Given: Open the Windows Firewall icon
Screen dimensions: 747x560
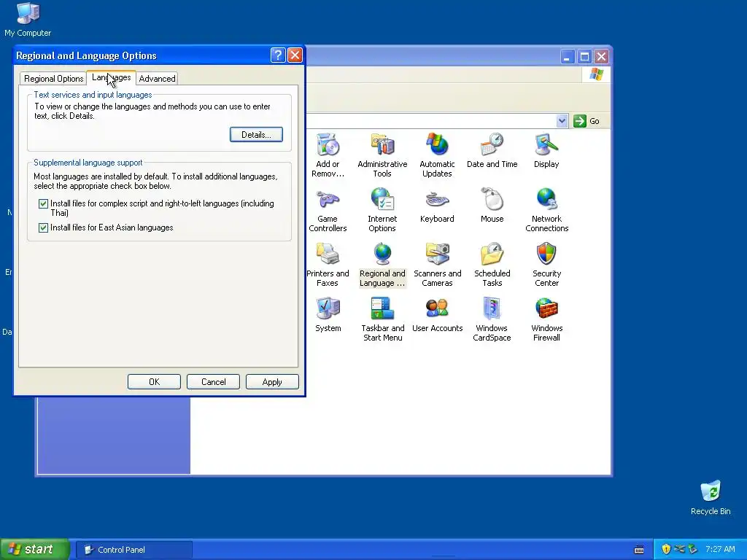Looking at the screenshot, I should pos(546,319).
